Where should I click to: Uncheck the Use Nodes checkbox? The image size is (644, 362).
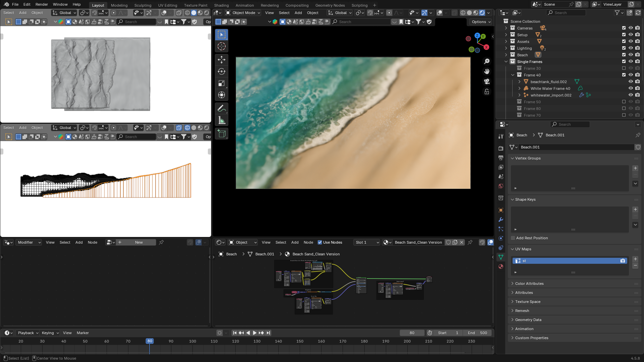point(320,242)
